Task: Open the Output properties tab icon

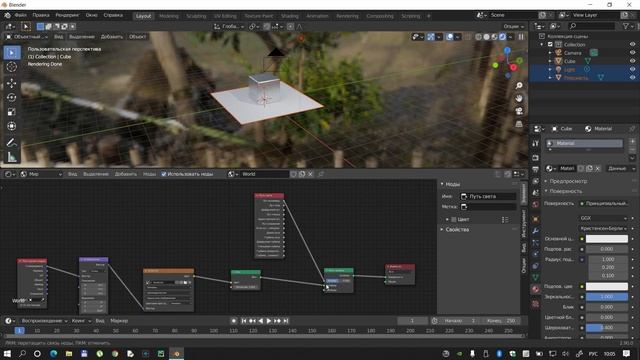Action: (x=536, y=169)
